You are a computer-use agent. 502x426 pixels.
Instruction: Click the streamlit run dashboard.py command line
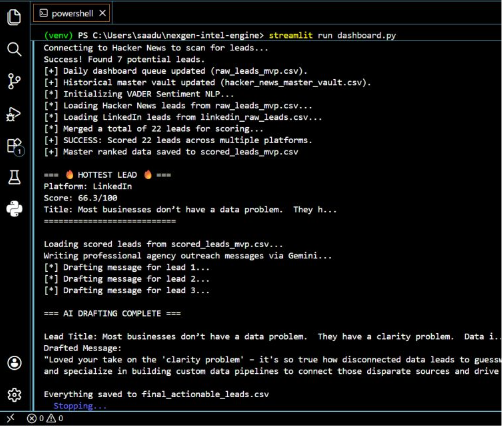(x=332, y=35)
